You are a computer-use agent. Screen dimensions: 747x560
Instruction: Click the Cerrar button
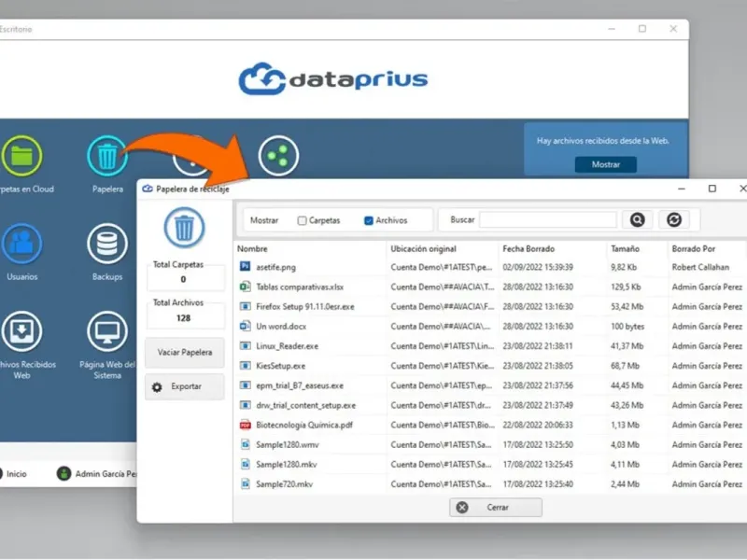pos(496,507)
